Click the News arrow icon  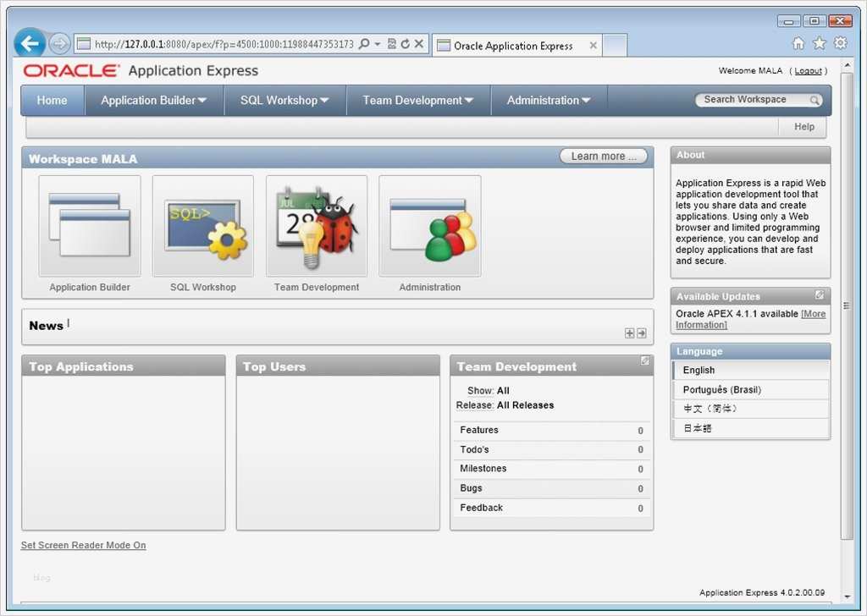pos(642,333)
